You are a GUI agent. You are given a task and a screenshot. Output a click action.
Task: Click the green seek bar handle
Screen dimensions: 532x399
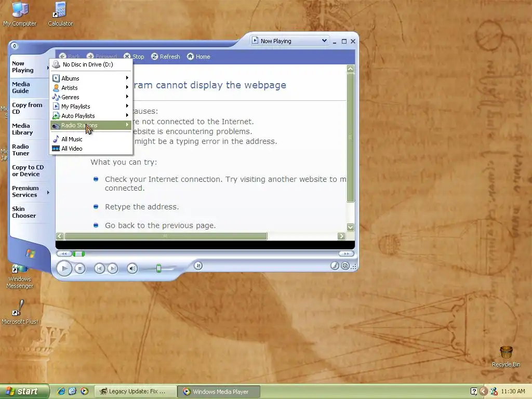79,254
